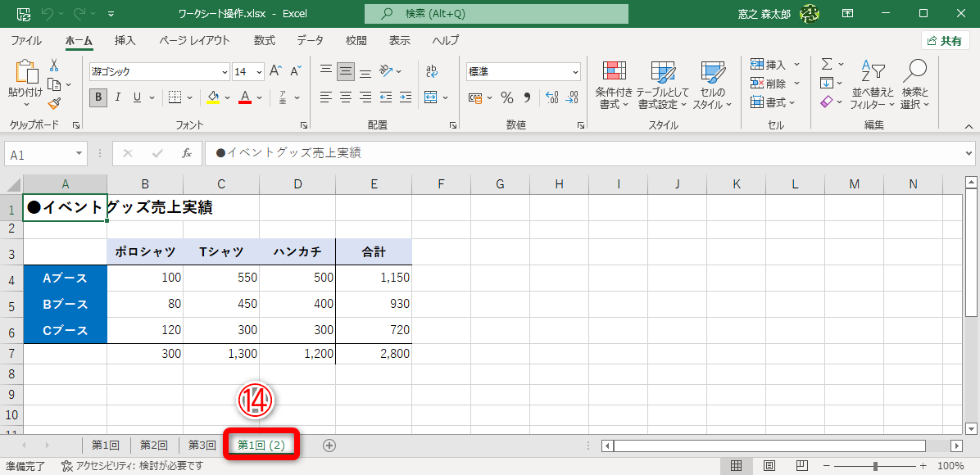
Task: Toggle 折り返して全体を表示する (wrap text)
Action: (433, 71)
